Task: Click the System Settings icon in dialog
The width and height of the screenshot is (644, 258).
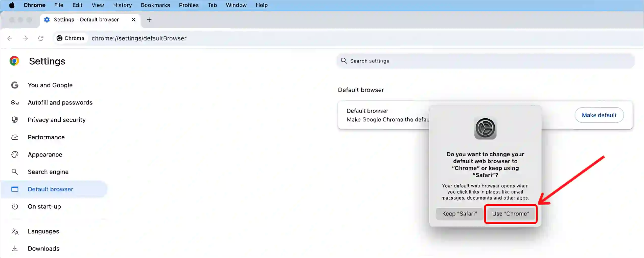Action: coord(485,128)
